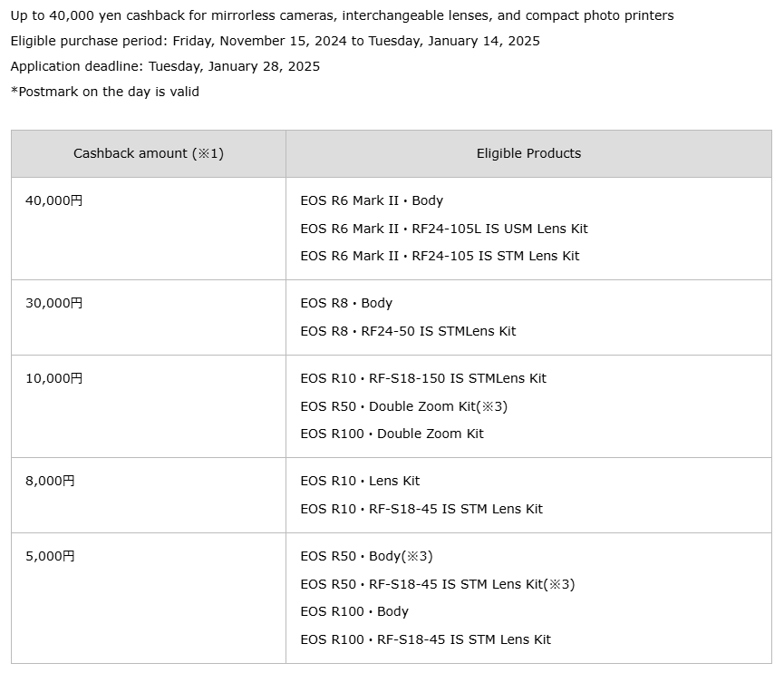784x673 pixels.
Task: Select "EOS R6 Mark II・Body" entry
Action: coord(372,200)
